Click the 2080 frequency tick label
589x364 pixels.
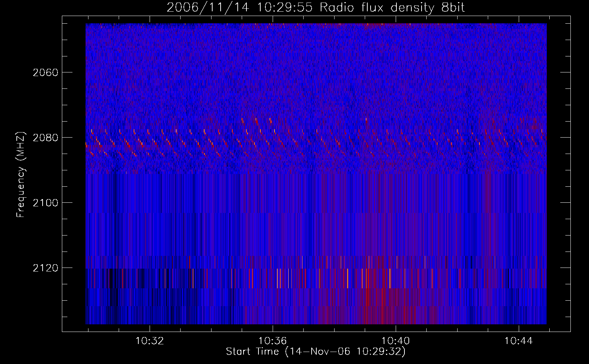click(46, 138)
